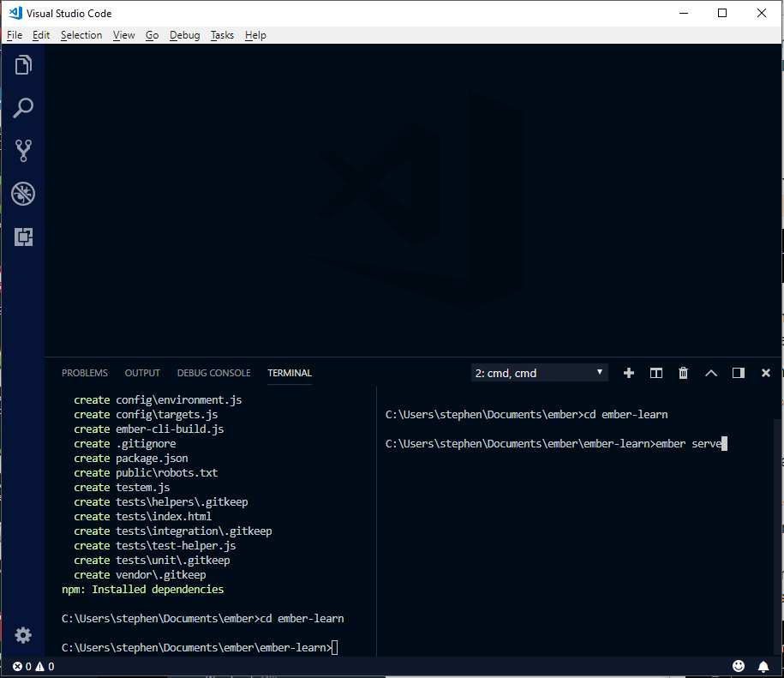
Task: Minimize the Visual Studio Code window
Action: click(x=684, y=13)
